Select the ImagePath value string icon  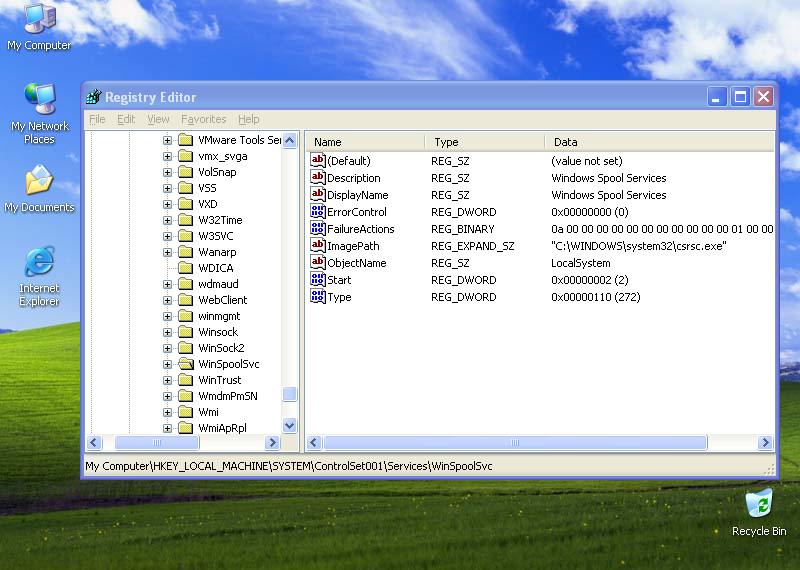pos(317,245)
